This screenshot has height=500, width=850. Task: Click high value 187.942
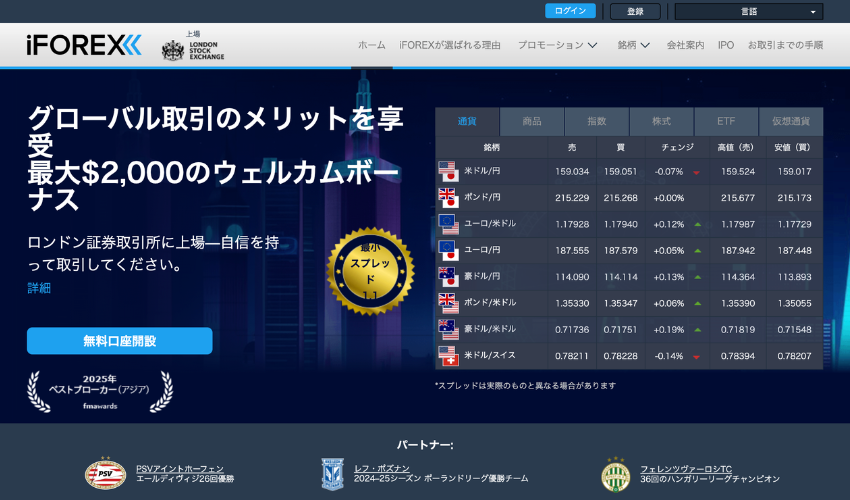click(x=738, y=251)
